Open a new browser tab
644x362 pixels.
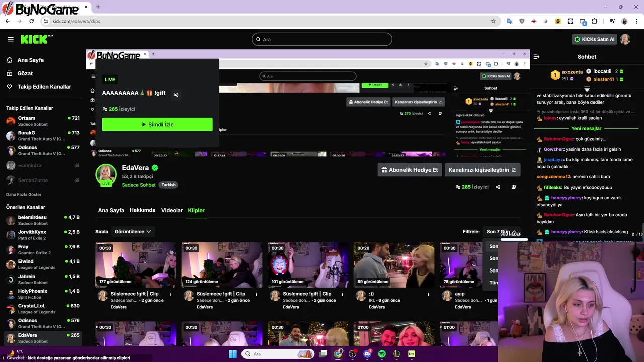tap(98, 7)
